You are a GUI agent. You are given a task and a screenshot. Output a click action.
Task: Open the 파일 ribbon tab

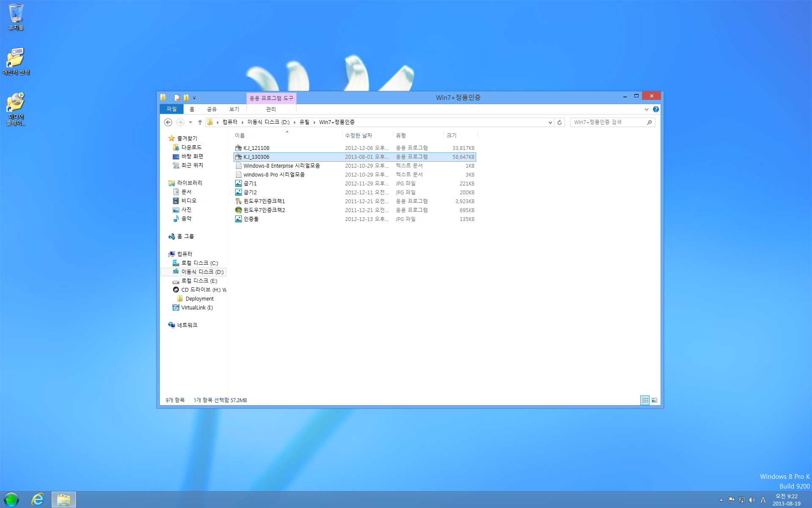click(x=171, y=109)
